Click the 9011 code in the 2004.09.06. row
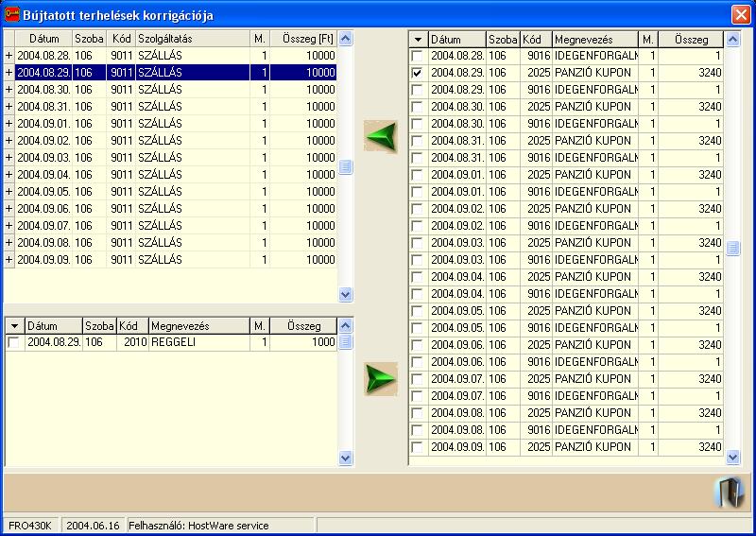 pyautogui.click(x=121, y=208)
